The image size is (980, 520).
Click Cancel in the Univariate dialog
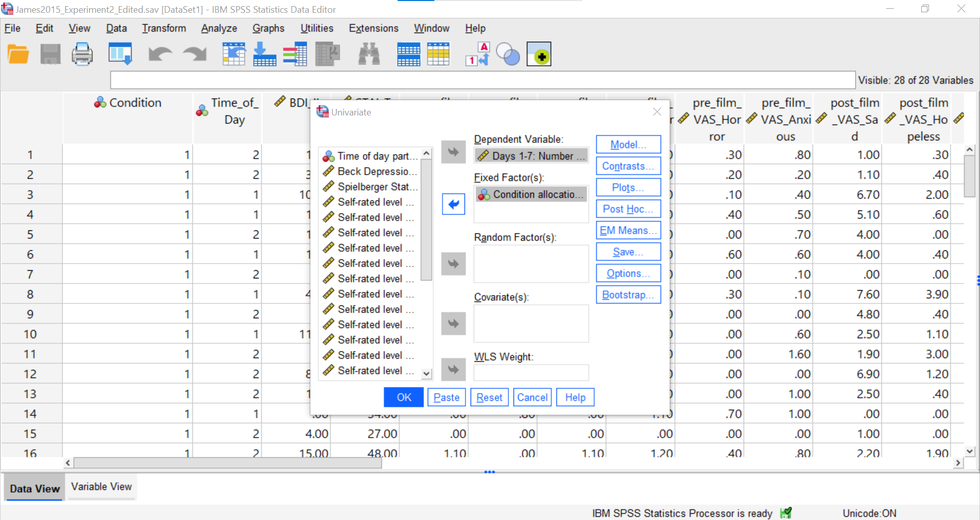(532, 397)
